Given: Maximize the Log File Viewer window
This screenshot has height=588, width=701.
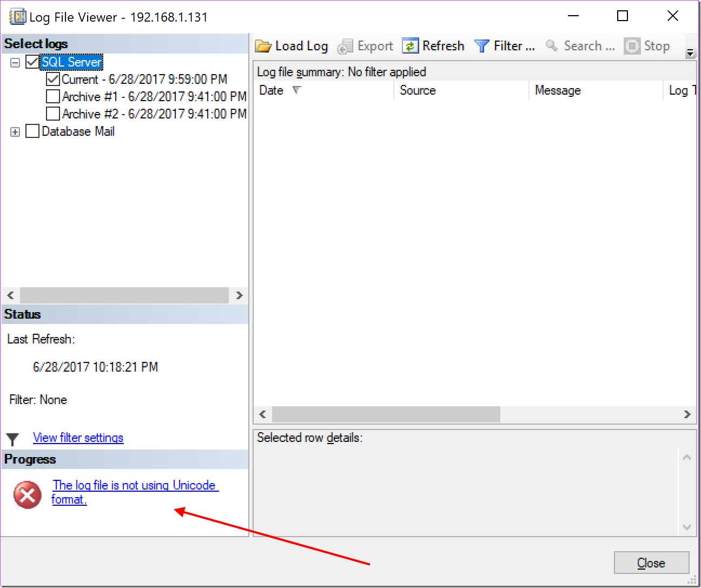Looking at the screenshot, I should (623, 16).
